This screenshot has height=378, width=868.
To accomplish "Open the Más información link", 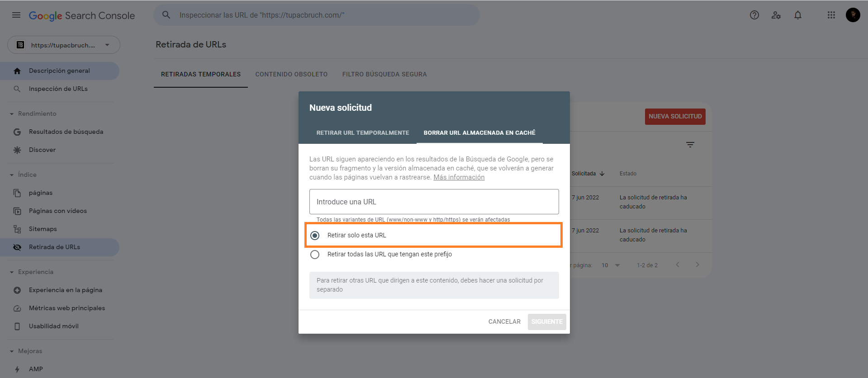I will [458, 177].
